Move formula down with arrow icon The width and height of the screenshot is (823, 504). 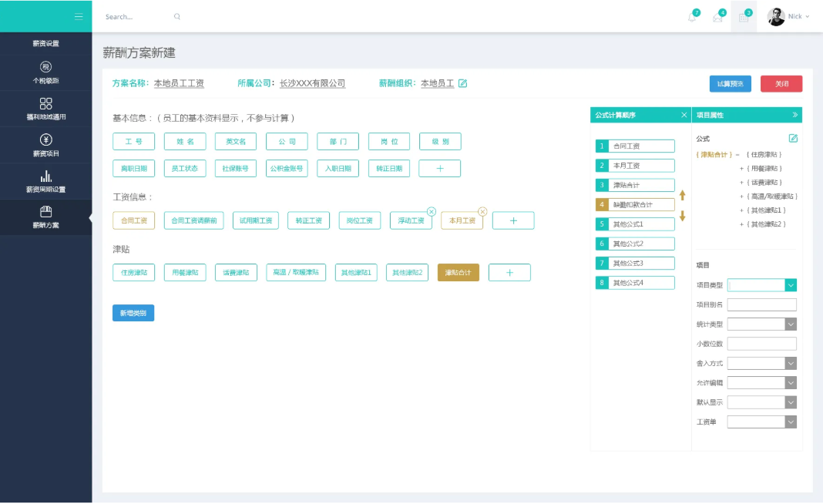tap(682, 216)
